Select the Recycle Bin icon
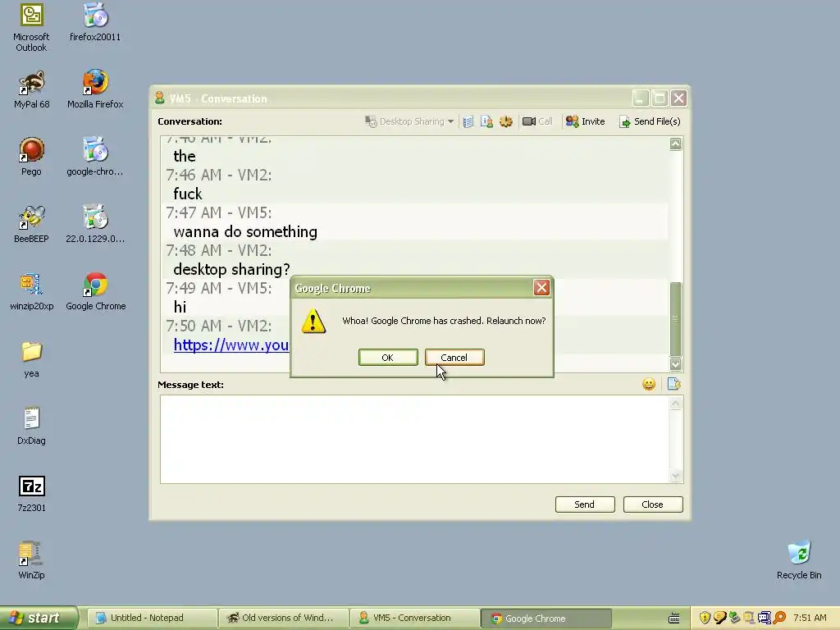Image resolution: width=840 pixels, height=630 pixels. pyautogui.click(x=799, y=561)
